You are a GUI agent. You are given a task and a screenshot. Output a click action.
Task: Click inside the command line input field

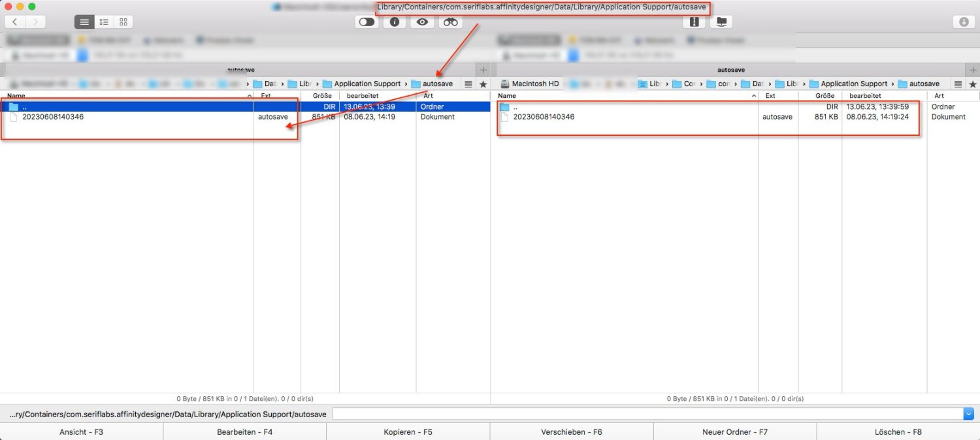pos(647,413)
